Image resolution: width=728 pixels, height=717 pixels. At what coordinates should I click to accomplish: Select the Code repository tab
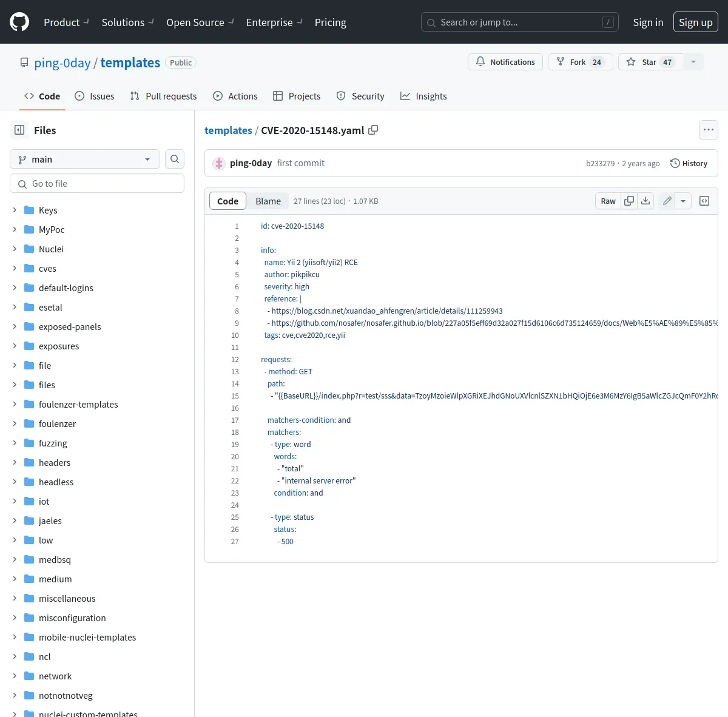pyautogui.click(x=42, y=96)
